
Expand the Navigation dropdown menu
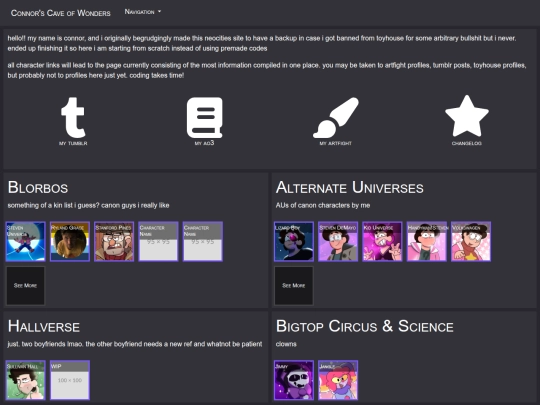pyautogui.click(x=143, y=12)
